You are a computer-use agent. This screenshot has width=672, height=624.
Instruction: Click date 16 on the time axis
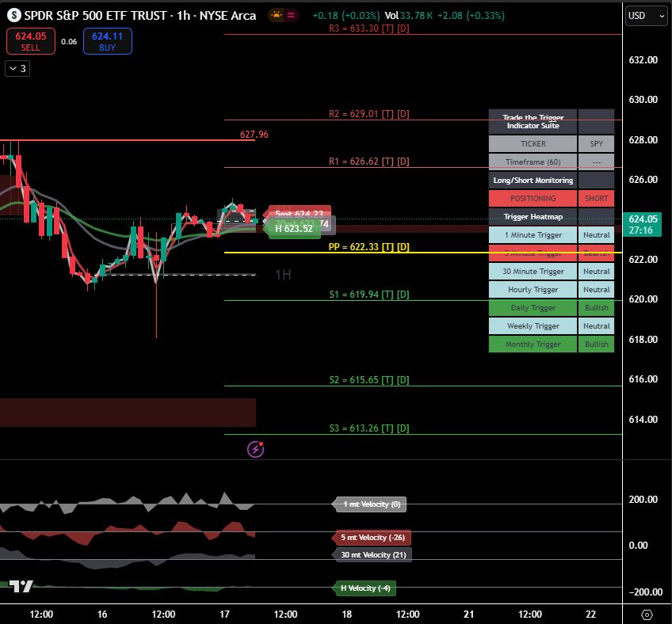(x=102, y=614)
